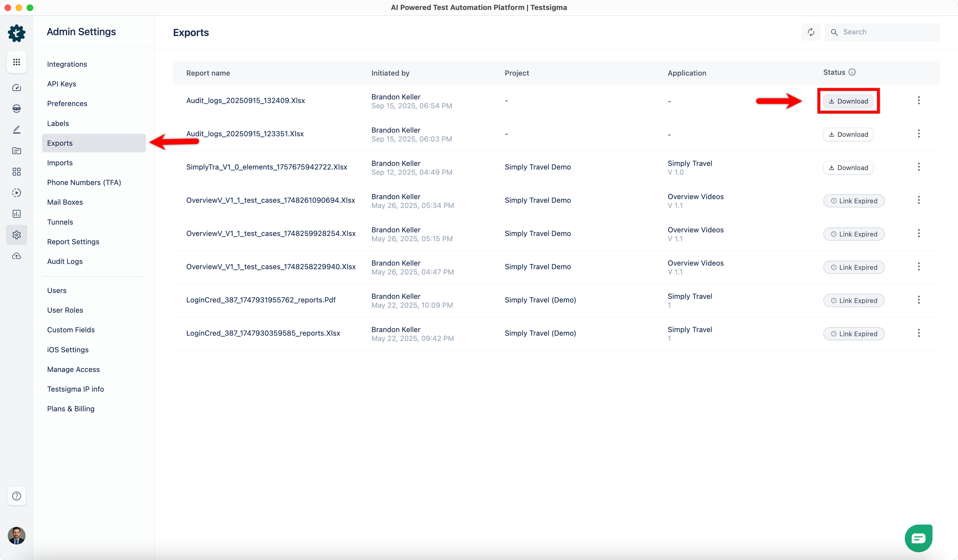Open the test runs play icon

pos(16,192)
